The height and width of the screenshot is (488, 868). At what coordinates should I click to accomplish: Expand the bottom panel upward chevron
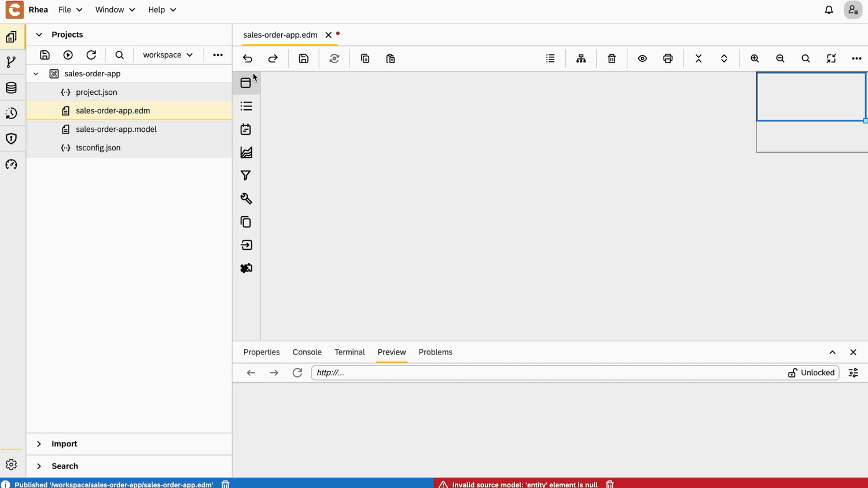coord(832,352)
